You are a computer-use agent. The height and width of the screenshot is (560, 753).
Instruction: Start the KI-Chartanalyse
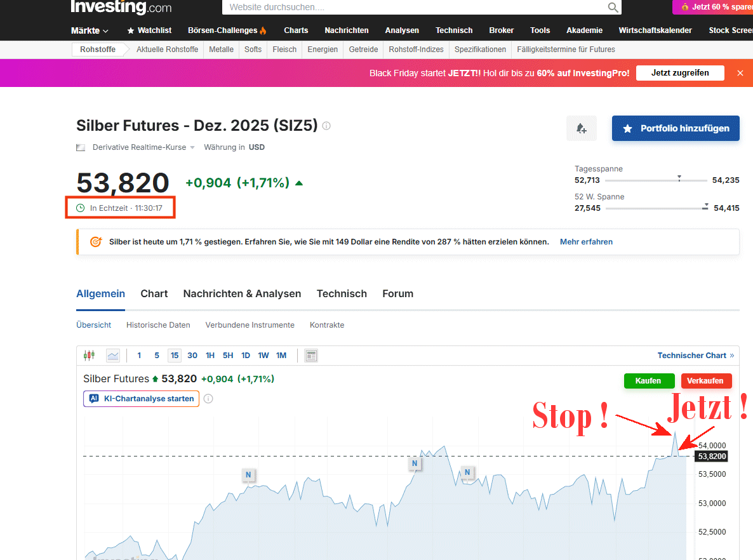coord(141,399)
